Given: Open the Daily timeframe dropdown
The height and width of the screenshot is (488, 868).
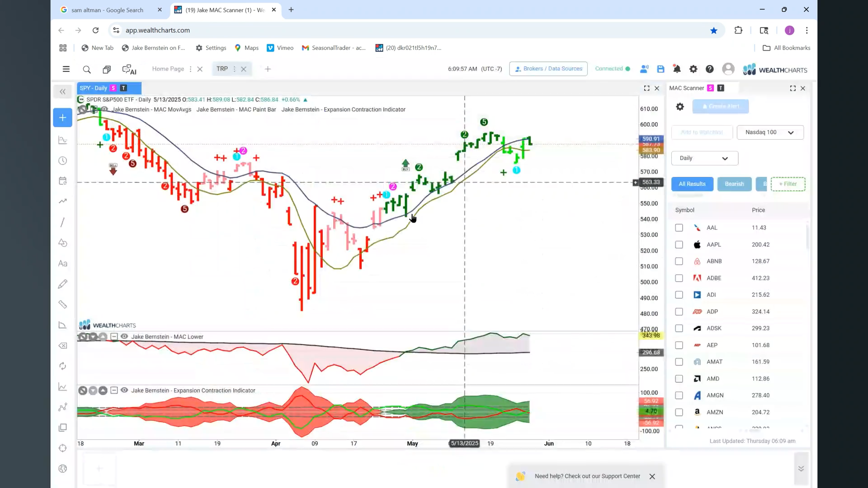Looking at the screenshot, I should click(704, 158).
